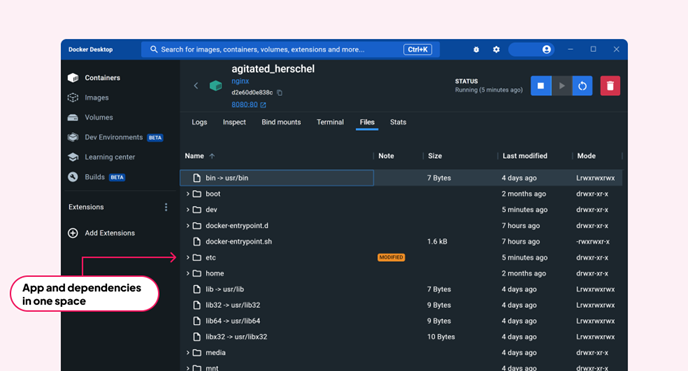Restart the agitated_herschel container
Screen dimensions: 688x371
point(582,86)
